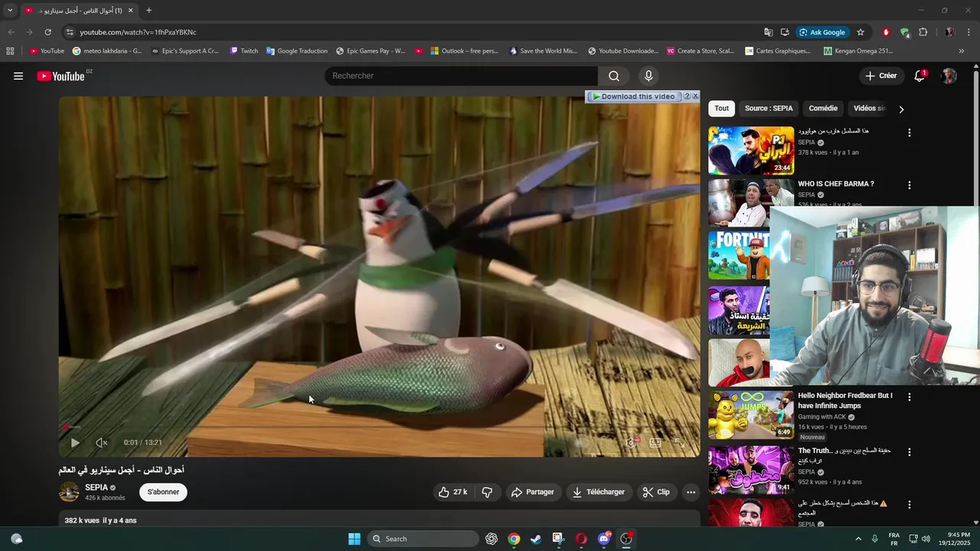Unmute the video volume
Viewport: 980px width, 551px height.
pyautogui.click(x=101, y=442)
